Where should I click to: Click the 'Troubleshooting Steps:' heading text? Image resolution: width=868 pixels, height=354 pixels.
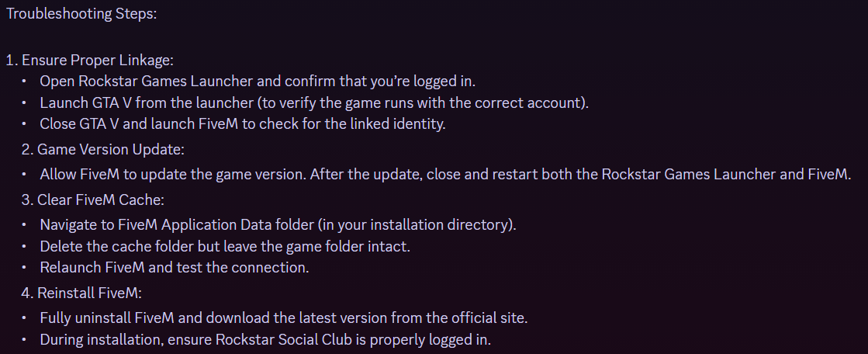click(81, 14)
